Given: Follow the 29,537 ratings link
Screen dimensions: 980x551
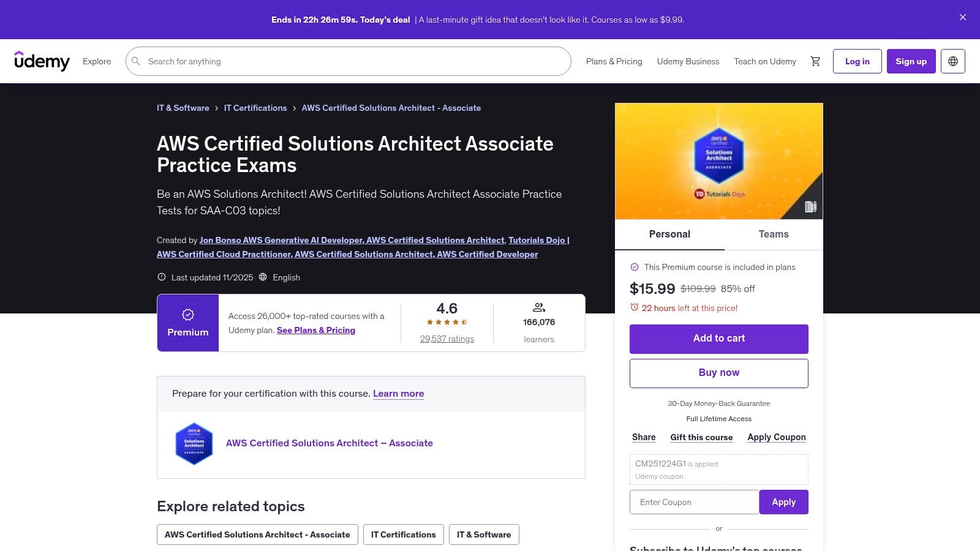Looking at the screenshot, I should click(447, 339).
